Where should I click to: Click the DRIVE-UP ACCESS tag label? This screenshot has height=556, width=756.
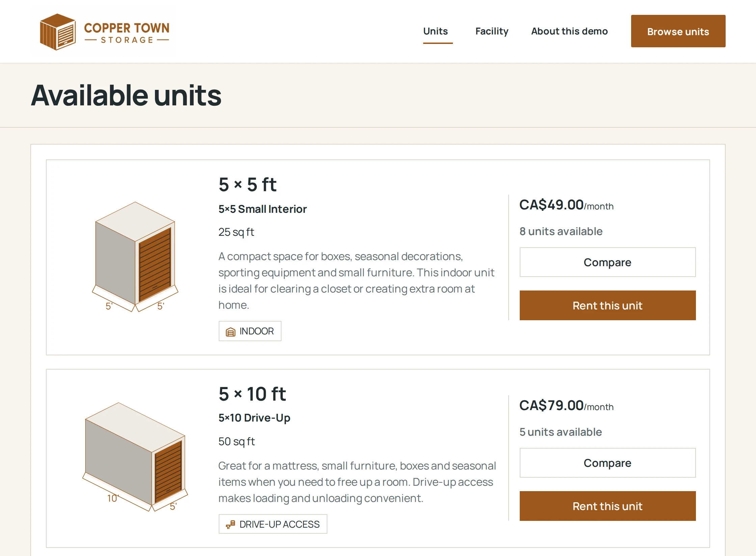[279, 524]
